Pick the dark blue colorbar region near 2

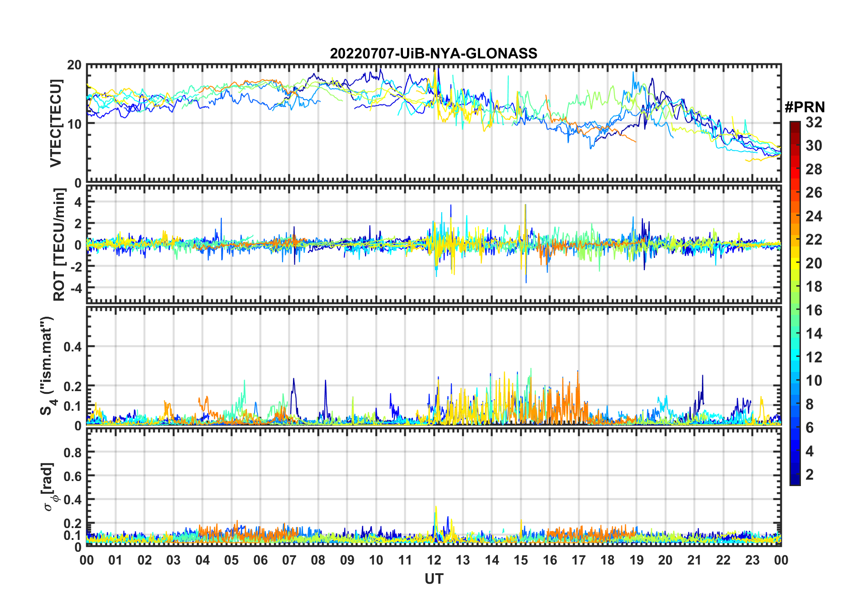(x=795, y=475)
